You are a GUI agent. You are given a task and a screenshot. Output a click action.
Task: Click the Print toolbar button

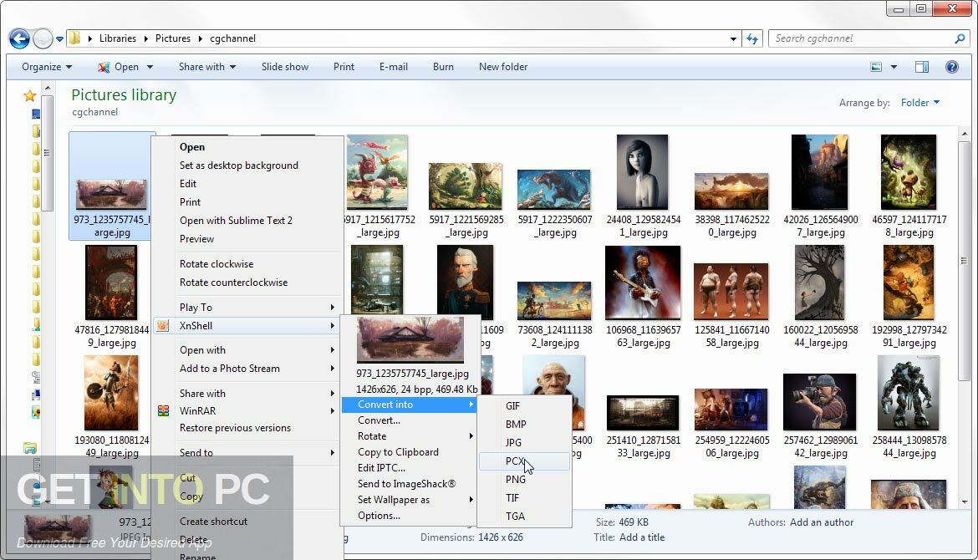pyautogui.click(x=344, y=67)
